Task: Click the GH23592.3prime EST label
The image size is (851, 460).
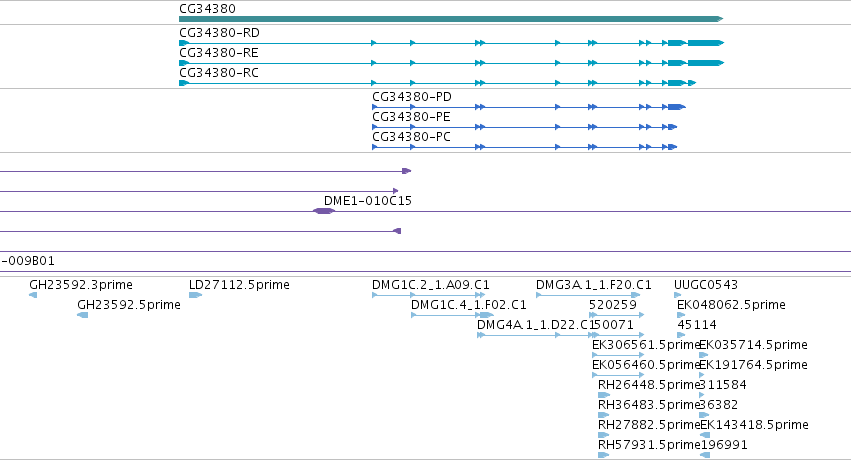Action: tap(81, 285)
